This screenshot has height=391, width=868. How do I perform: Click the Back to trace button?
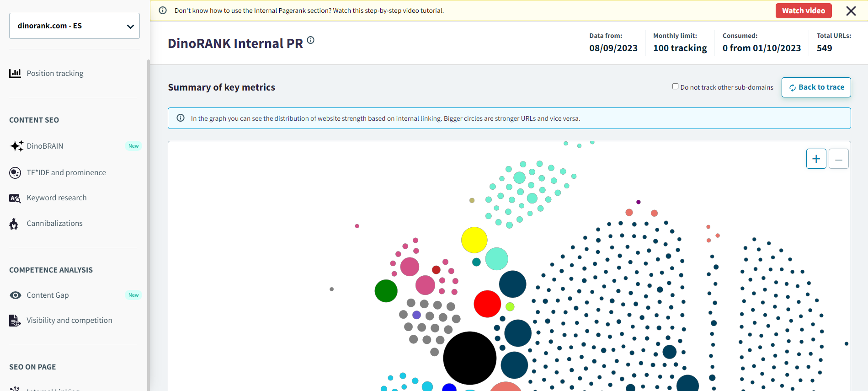(816, 87)
